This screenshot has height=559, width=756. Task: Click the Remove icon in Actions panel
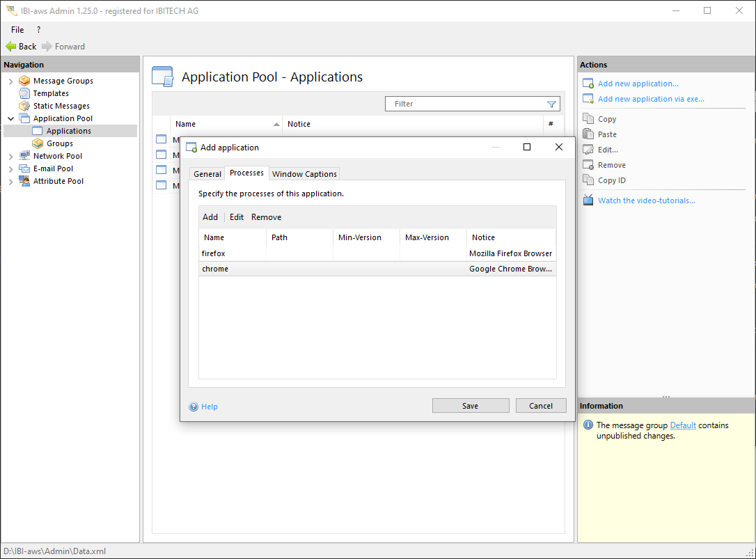(x=588, y=165)
